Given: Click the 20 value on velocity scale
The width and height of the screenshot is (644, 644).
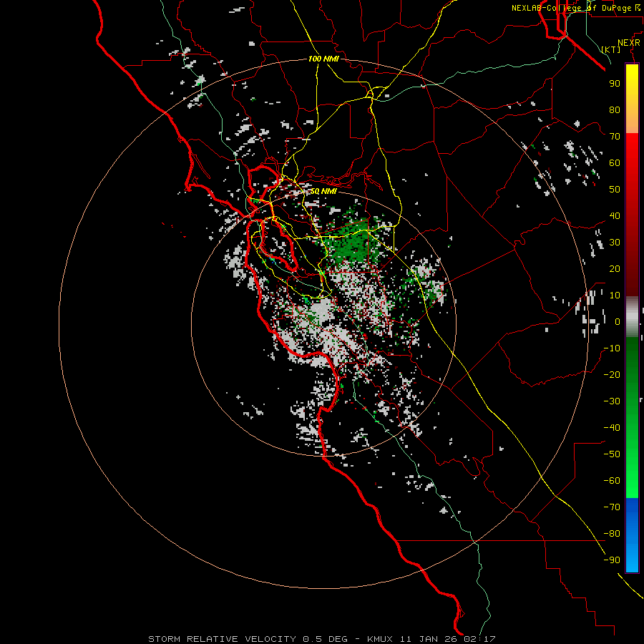Looking at the screenshot, I should [615, 268].
